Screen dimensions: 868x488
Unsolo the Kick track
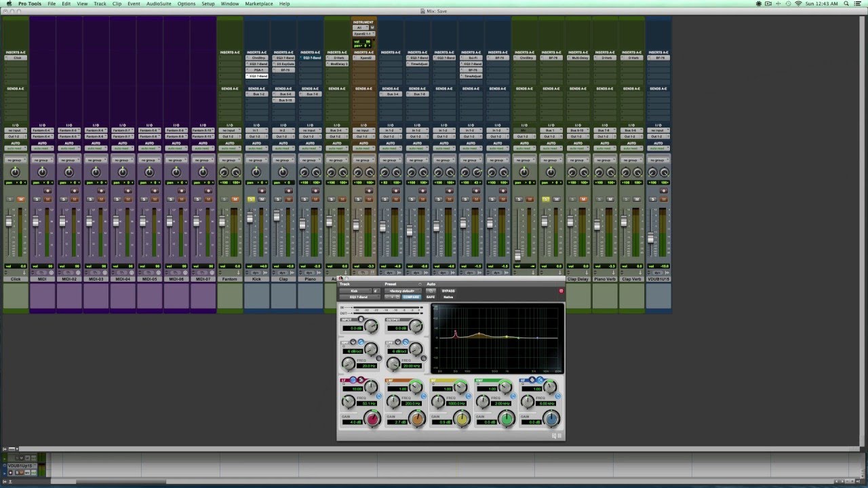point(251,199)
